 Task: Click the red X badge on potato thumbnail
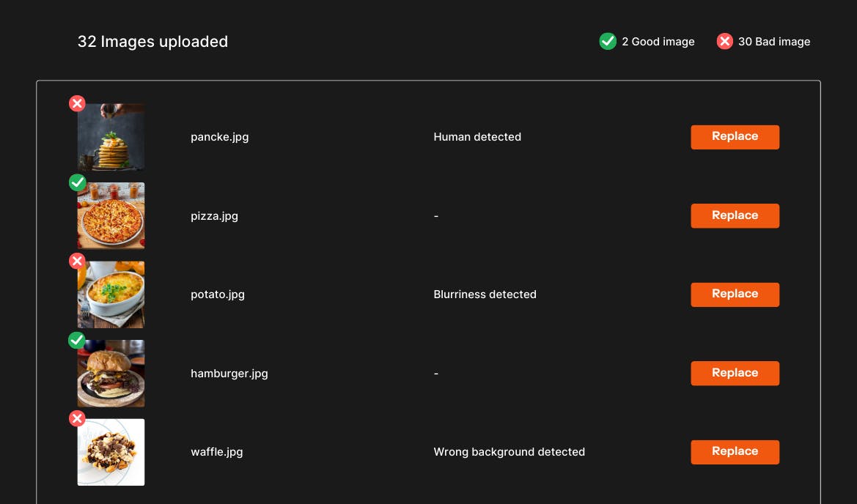tap(77, 262)
